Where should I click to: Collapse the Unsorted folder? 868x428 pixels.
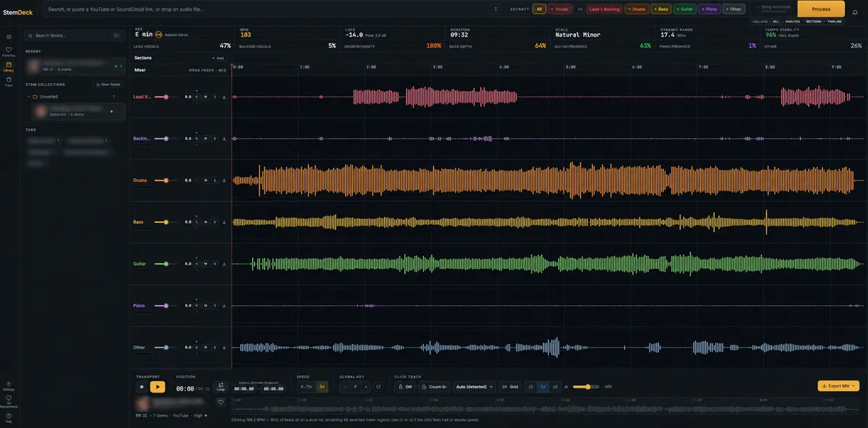(29, 96)
